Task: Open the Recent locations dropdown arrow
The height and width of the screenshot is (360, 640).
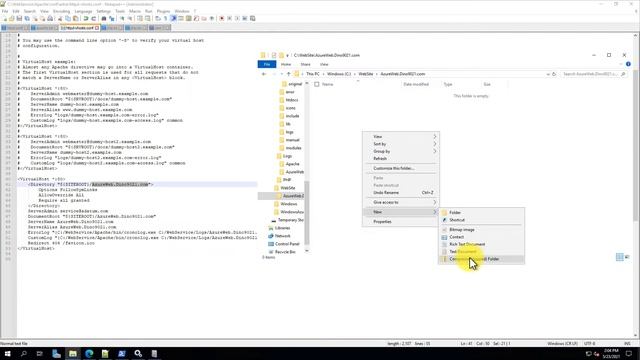Action: [x=282, y=74]
